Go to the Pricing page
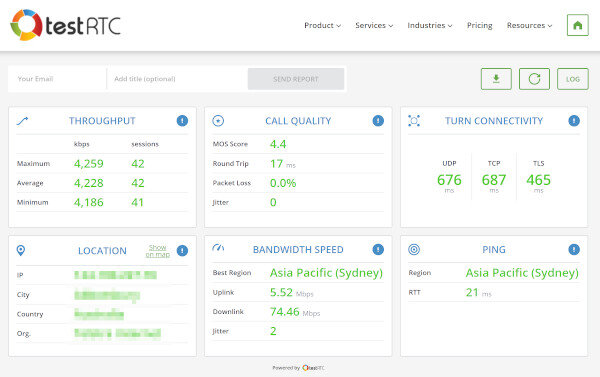600x377 pixels. point(479,26)
